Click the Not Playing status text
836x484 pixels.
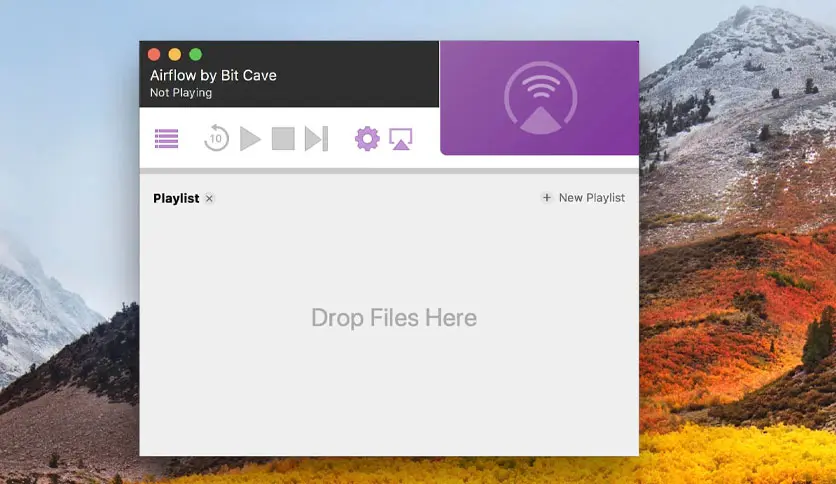(181, 93)
